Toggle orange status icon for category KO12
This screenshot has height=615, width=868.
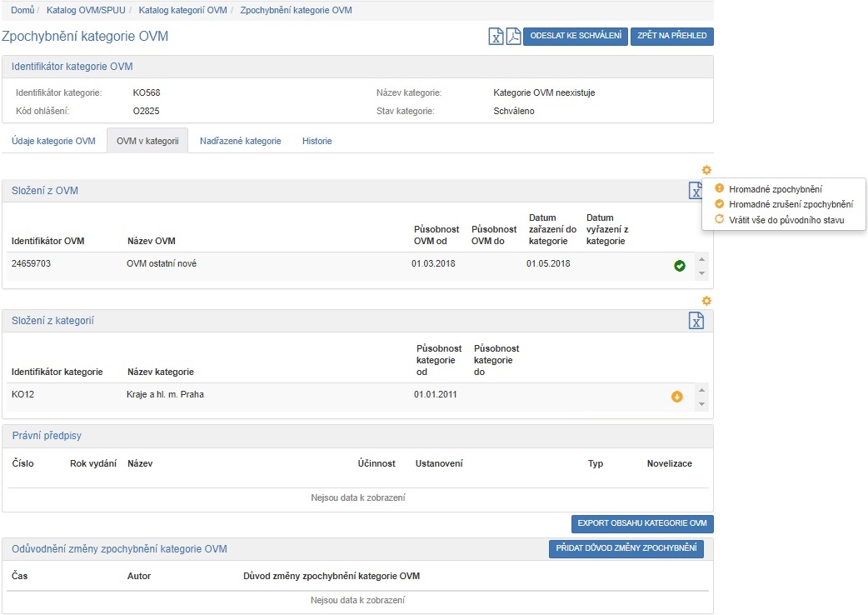(677, 397)
